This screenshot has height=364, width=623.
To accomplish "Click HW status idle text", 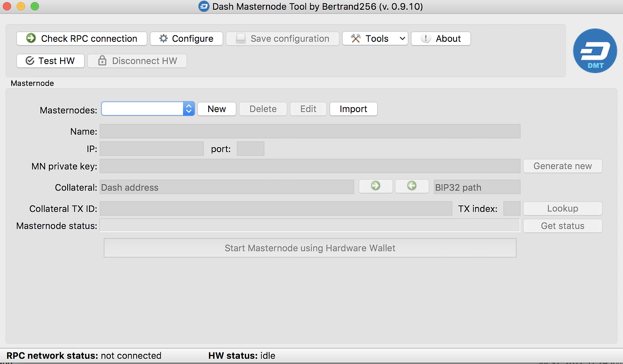I will [242, 356].
